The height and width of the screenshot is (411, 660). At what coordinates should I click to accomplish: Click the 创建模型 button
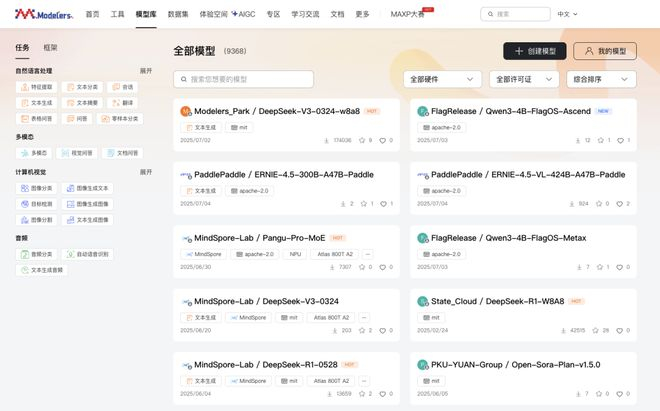(535, 51)
